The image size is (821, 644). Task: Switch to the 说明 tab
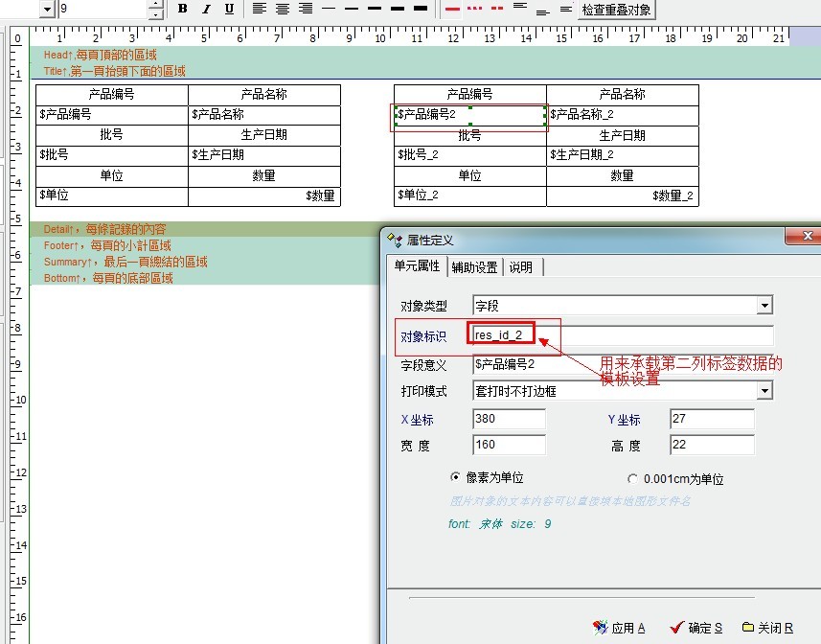click(x=520, y=266)
